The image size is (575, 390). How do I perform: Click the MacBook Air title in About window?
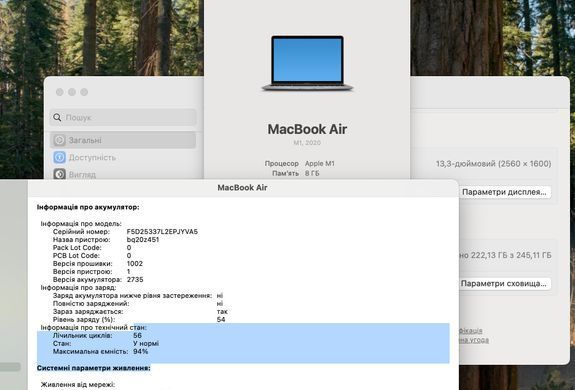(x=307, y=129)
